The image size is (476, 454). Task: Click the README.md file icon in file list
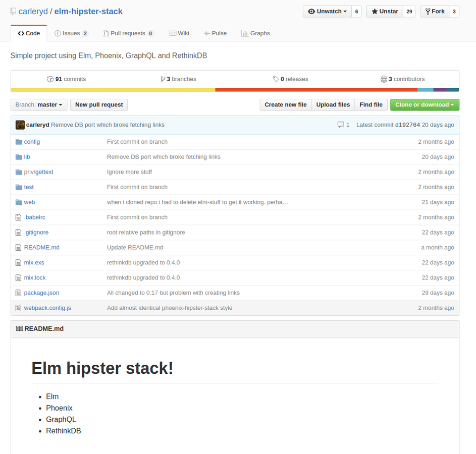coord(19,248)
